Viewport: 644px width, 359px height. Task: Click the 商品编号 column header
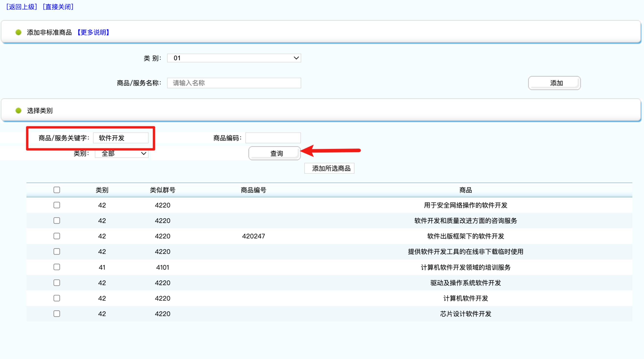point(253,190)
